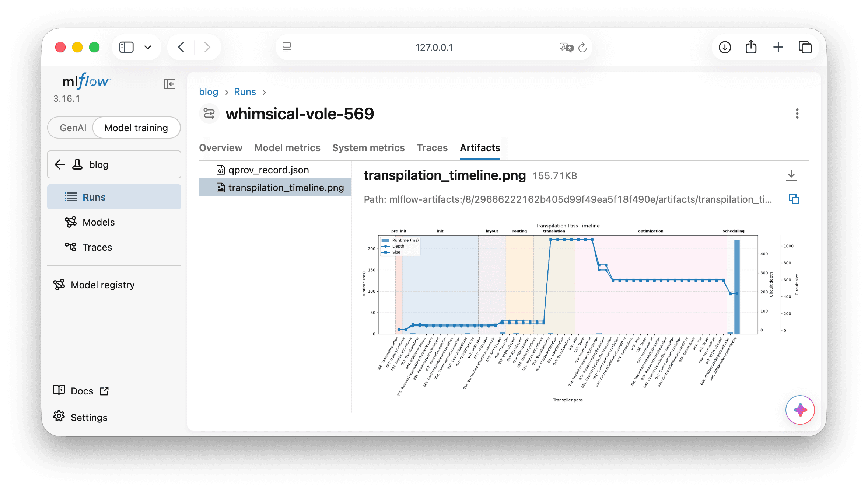Image resolution: width=868 pixels, height=491 pixels.
Task: Open Models in the sidebar
Action: [x=114, y=222]
